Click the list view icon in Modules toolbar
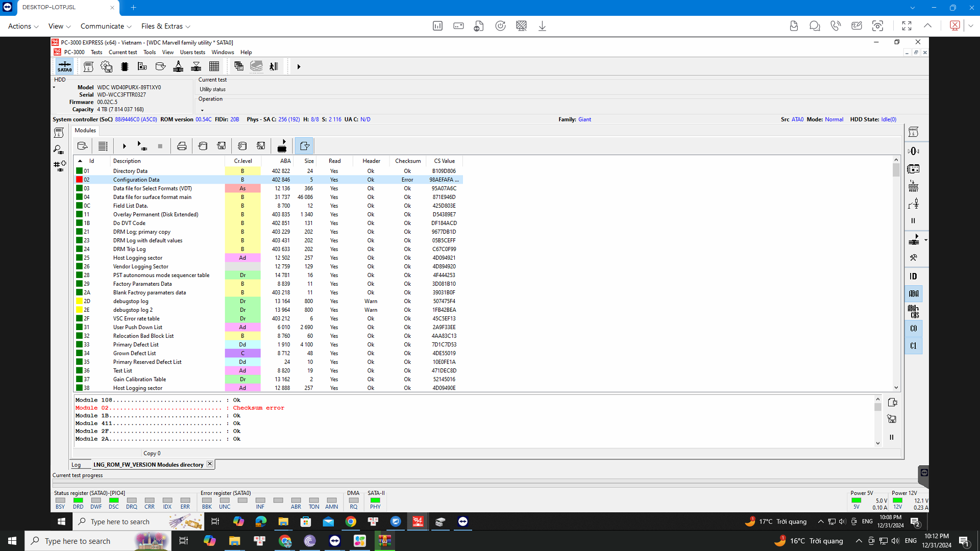 pos(103,146)
